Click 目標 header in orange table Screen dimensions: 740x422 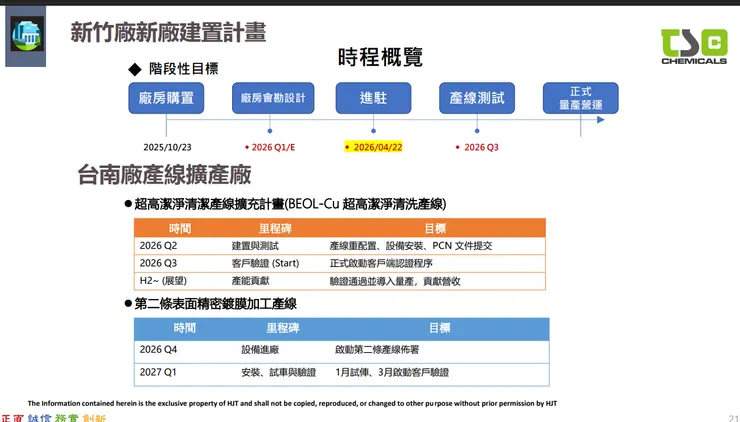point(435,228)
